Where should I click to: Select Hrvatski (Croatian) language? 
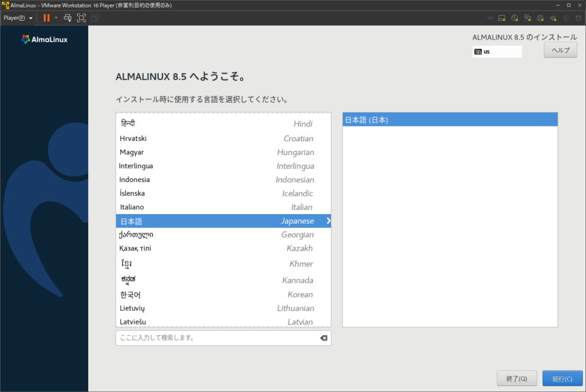point(224,138)
